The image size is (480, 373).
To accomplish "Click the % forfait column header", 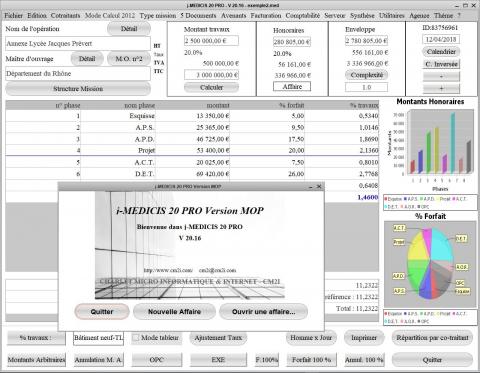I will (267, 105).
